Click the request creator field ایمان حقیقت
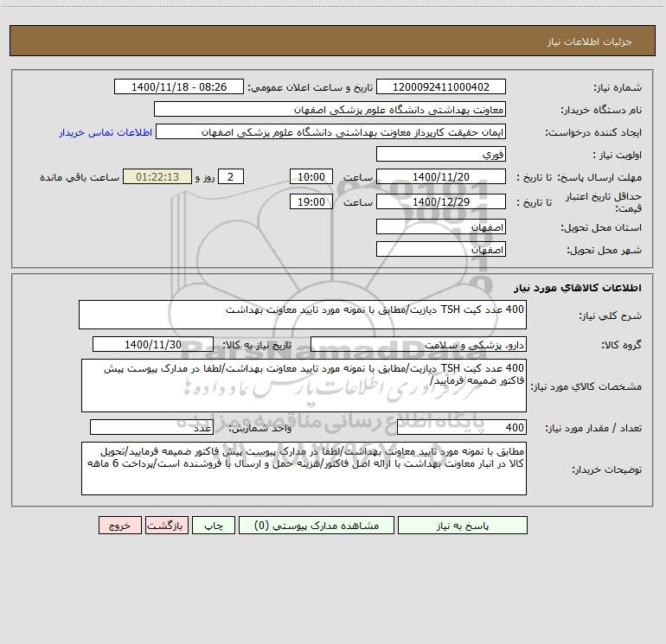The height and width of the screenshot is (644, 666). coord(331,132)
